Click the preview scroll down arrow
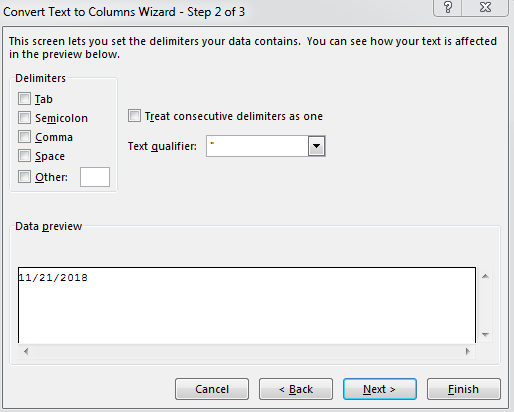This screenshot has height=412, width=514. point(485,334)
